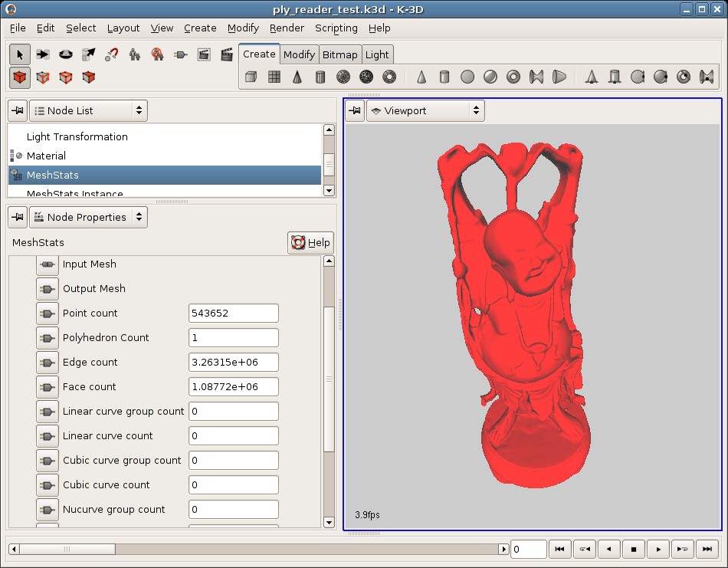The image size is (728, 568).
Task: Click the timeline slider at the bottom
Action: pyautogui.click(x=67, y=549)
